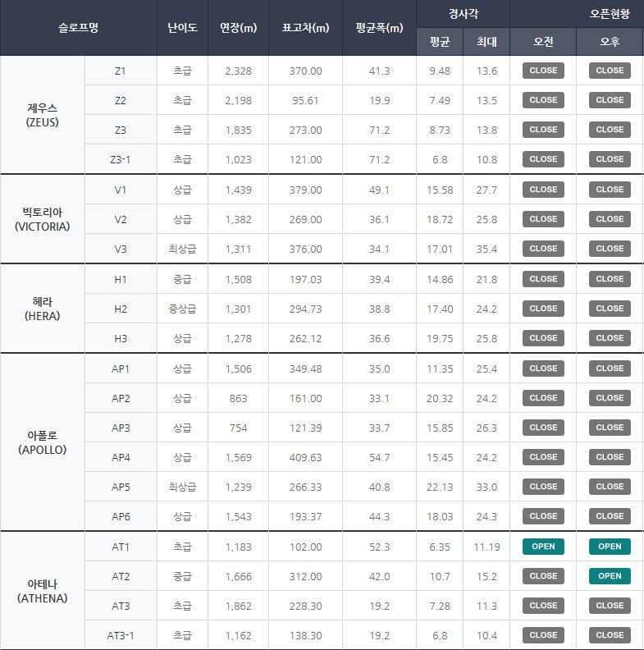Select the 빅토리아 (VICTORIA) group cell
The height and width of the screenshot is (650, 644).
[43, 219]
